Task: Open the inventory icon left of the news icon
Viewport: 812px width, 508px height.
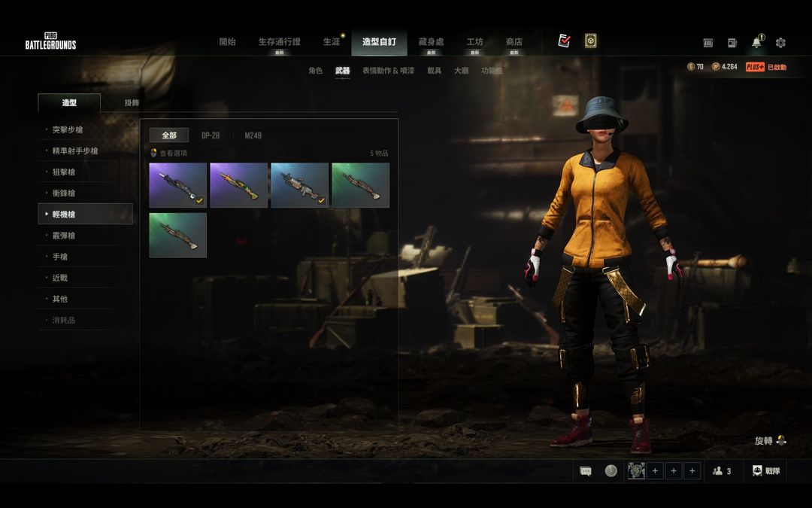Action: click(x=708, y=43)
